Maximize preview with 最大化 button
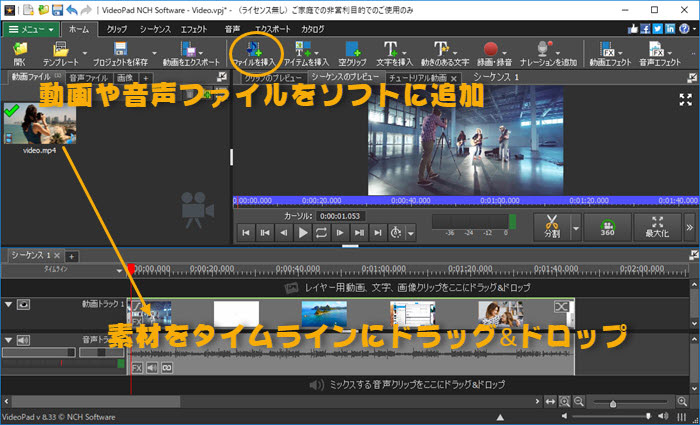Viewport: 700px width, 425px height. click(657, 226)
